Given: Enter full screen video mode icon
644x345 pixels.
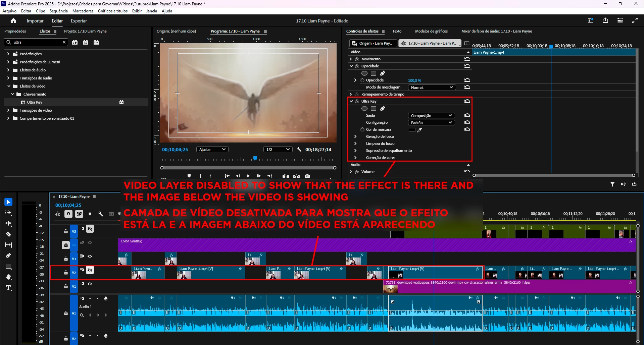Looking at the screenshot, I should point(635,20).
